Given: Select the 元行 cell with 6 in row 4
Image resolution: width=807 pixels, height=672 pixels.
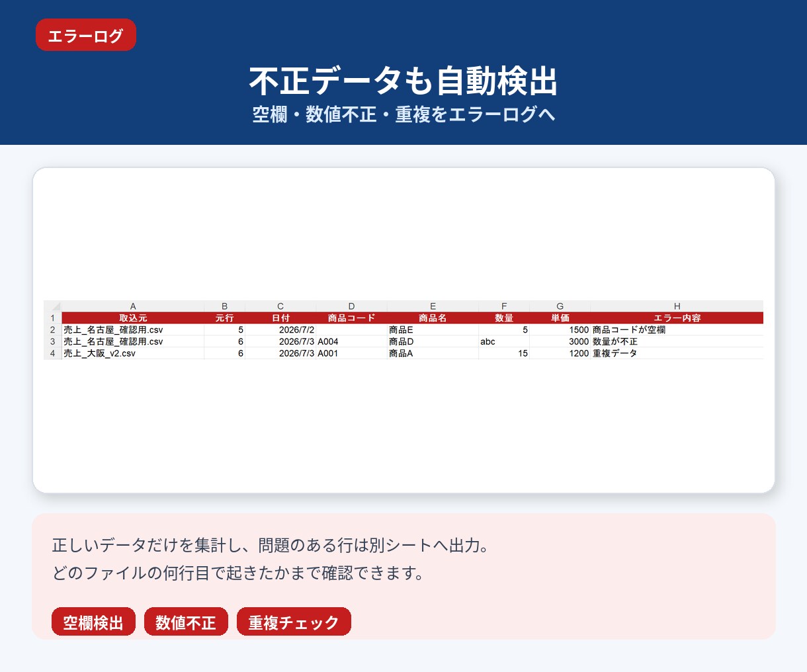Looking at the screenshot, I should coord(224,353).
